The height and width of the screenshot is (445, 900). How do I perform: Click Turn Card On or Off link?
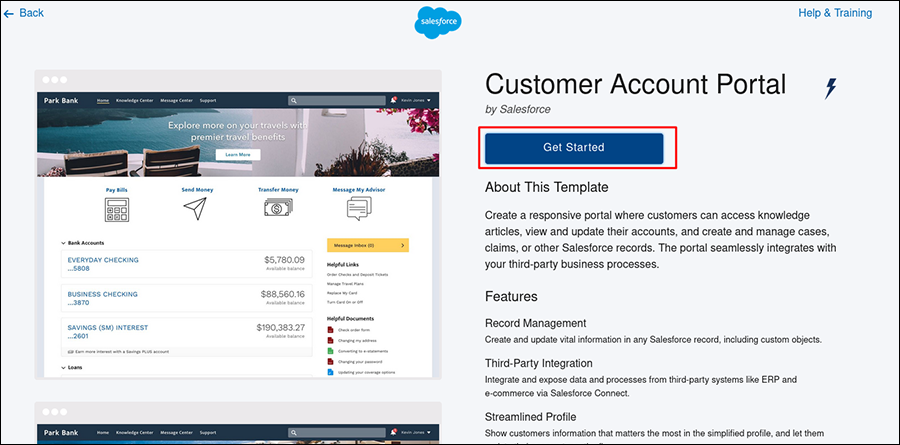[x=344, y=302]
